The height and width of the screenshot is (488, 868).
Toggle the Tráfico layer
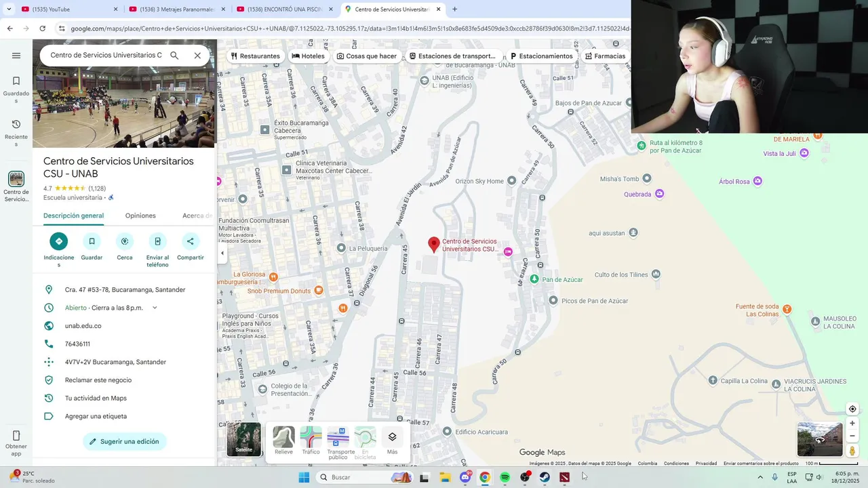(x=311, y=441)
